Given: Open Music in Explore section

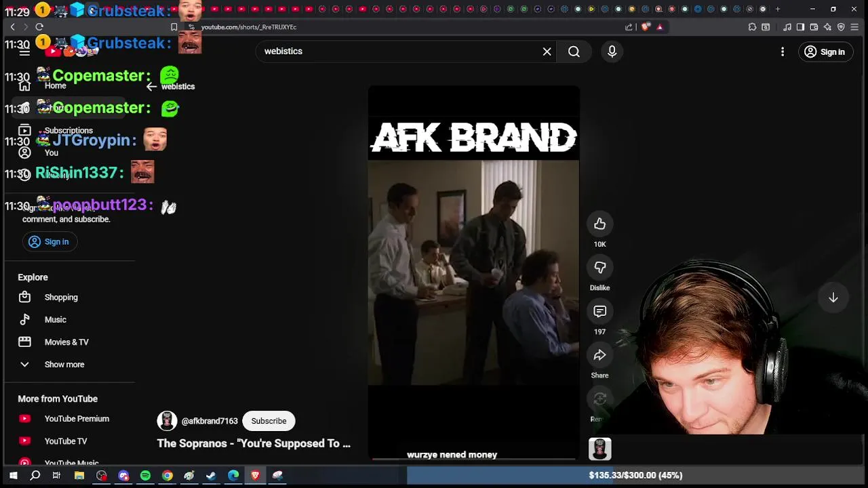Looking at the screenshot, I should 56,319.
